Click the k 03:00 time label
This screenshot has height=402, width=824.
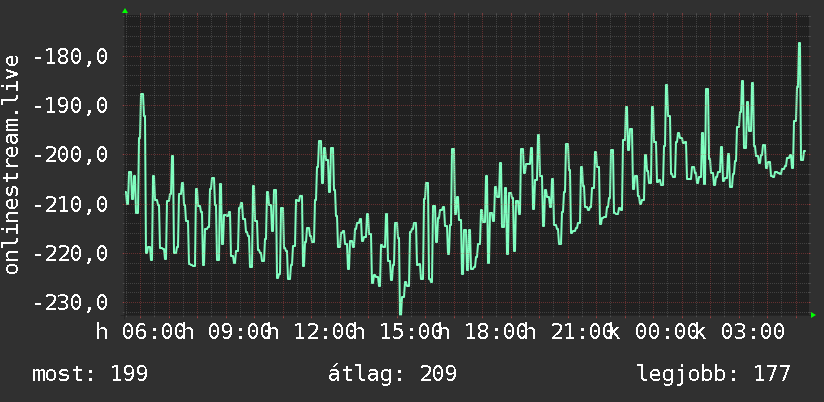[x=740, y=333]
